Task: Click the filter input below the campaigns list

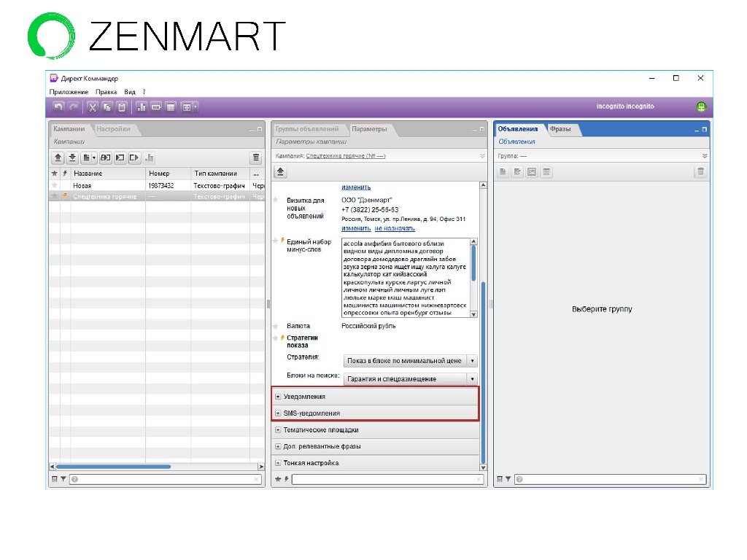Action: (x=166, y=479)
